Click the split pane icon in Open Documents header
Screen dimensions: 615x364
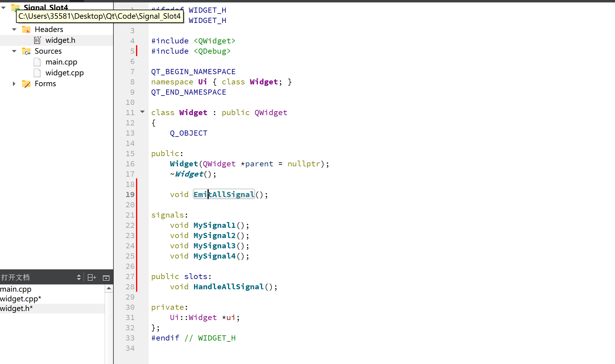tap(91, 278)
